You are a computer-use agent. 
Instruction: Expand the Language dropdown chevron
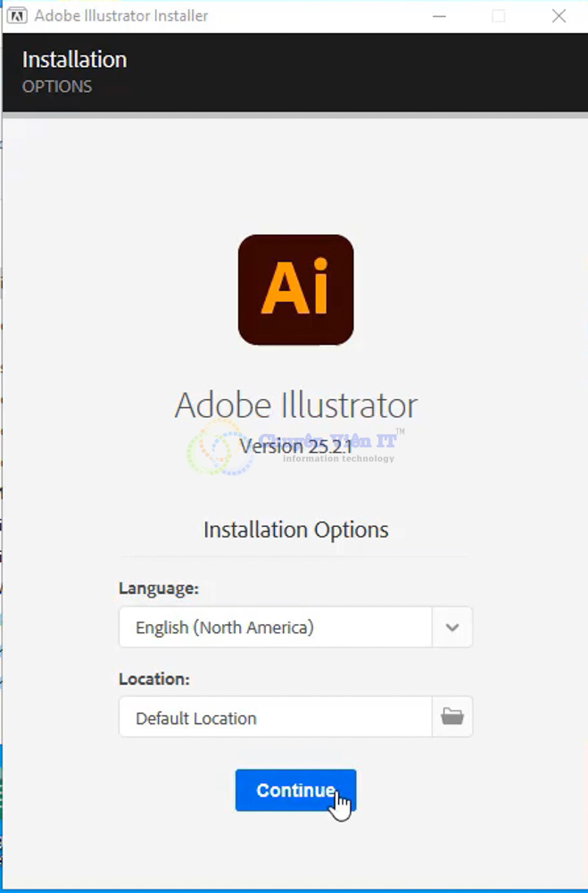[x=451, y=627]
